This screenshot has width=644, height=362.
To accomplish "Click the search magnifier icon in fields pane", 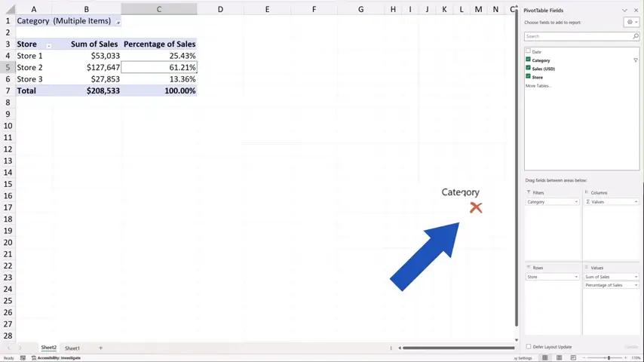I will tap(636, 36).
